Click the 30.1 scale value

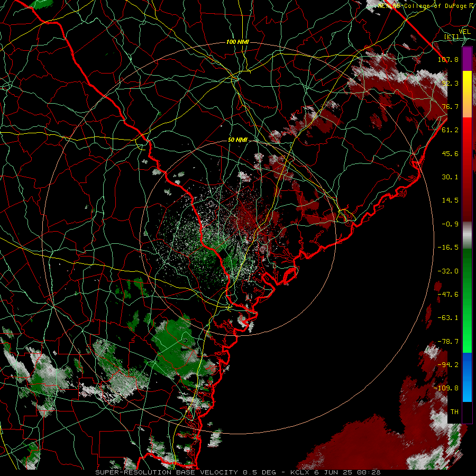450,177
